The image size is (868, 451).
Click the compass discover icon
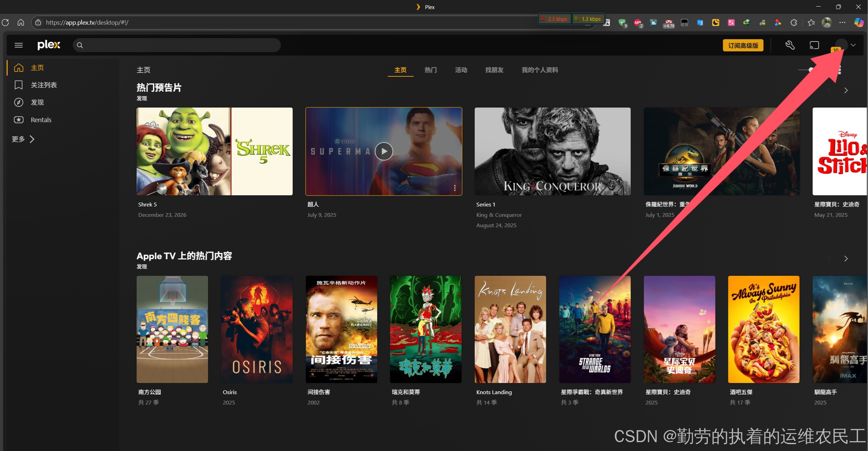(19, 102)
